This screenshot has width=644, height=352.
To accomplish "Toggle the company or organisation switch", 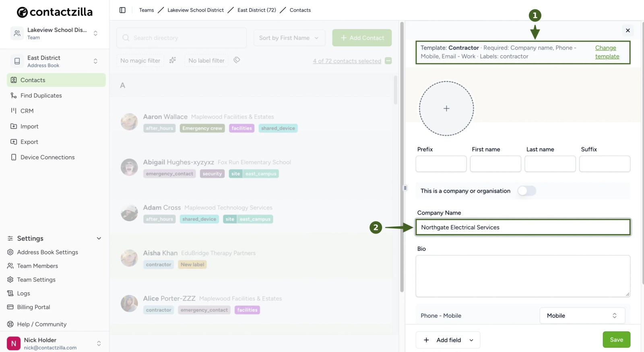I will 526,191.
